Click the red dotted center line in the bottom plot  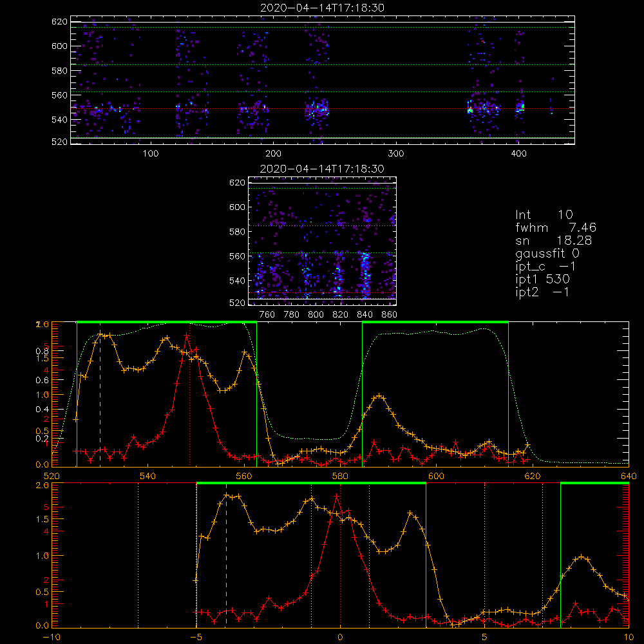pos(340,555)
